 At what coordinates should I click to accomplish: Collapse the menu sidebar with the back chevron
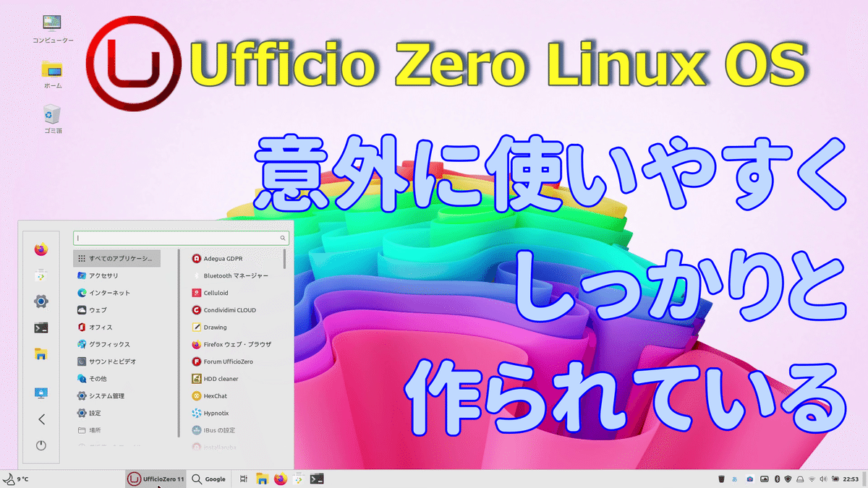click(41, 418)
